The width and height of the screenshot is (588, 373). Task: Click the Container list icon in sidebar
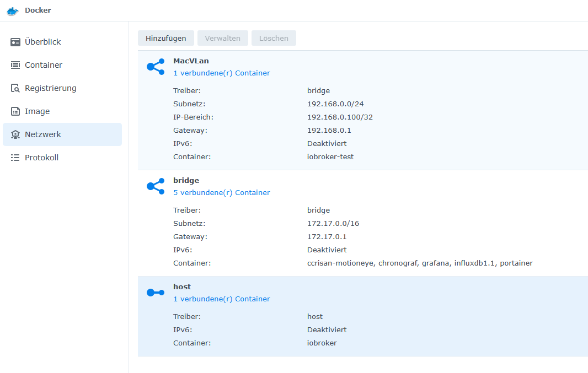[15, 65]
